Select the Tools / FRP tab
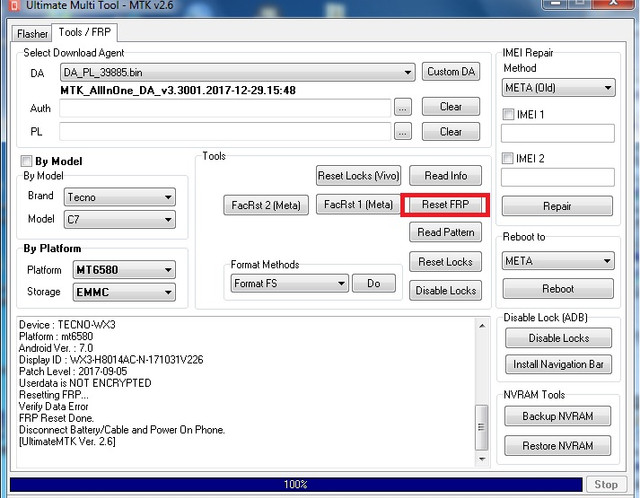The width and height of the screenshot is (640, 498). click(x=84, y=32)
